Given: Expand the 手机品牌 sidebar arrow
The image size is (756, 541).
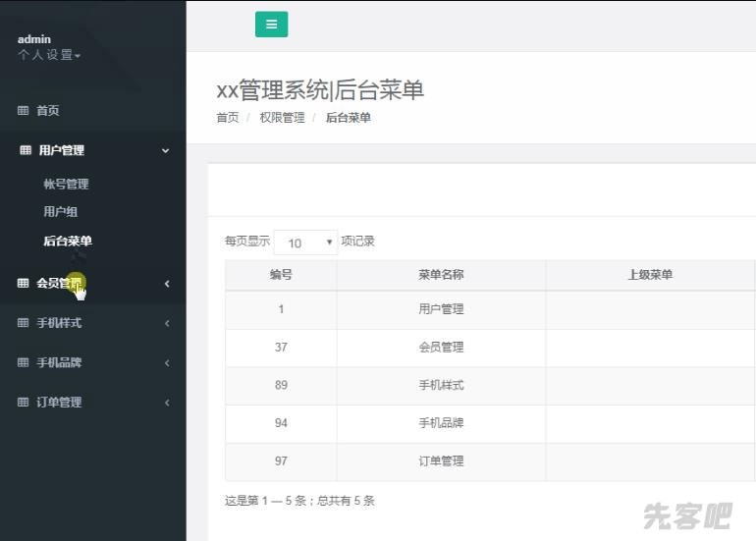Looking at the screenshot, I should [x=167, y=362].
